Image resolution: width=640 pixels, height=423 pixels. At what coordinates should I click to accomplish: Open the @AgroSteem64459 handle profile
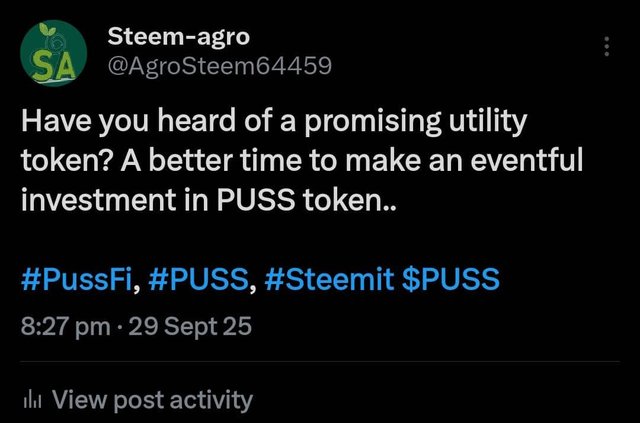point(218,67)
